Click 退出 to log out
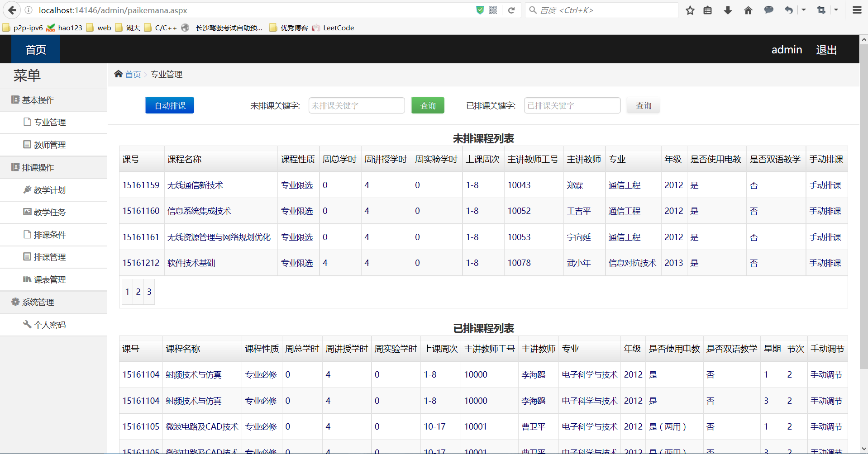Screen dimensions: 868x454 [826, 50]
